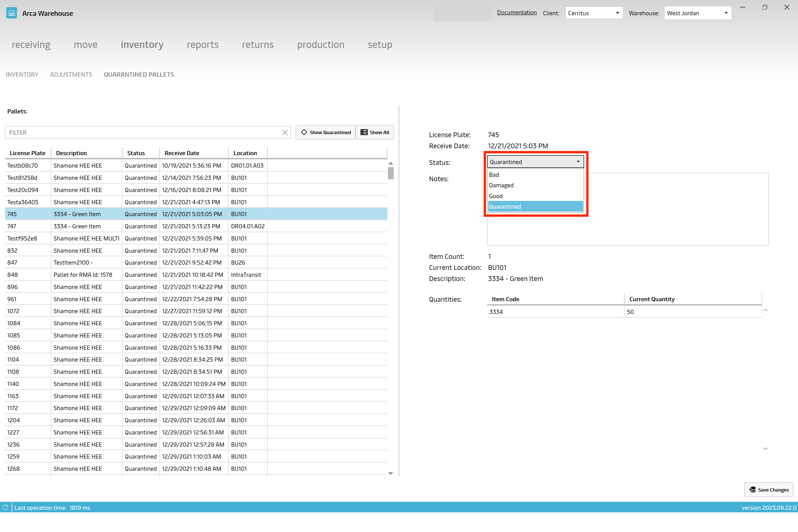The image size is (798, 532).
Task: Click the pallets list scrollbar thumb
Action: (391, 173)
